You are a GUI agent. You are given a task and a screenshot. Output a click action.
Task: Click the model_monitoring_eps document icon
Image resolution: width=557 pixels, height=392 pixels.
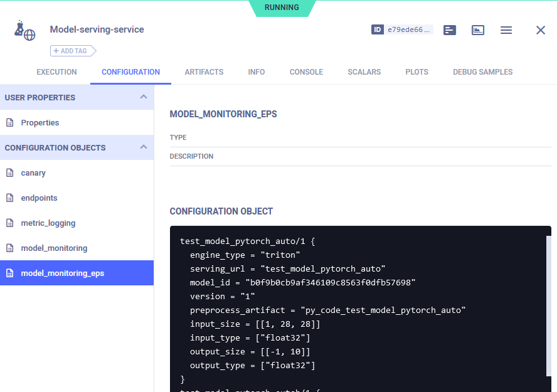click(10, 273)
